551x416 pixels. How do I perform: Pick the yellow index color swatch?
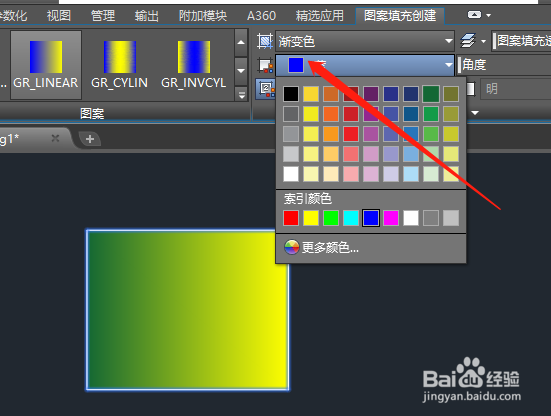click(x=311, y=218)
